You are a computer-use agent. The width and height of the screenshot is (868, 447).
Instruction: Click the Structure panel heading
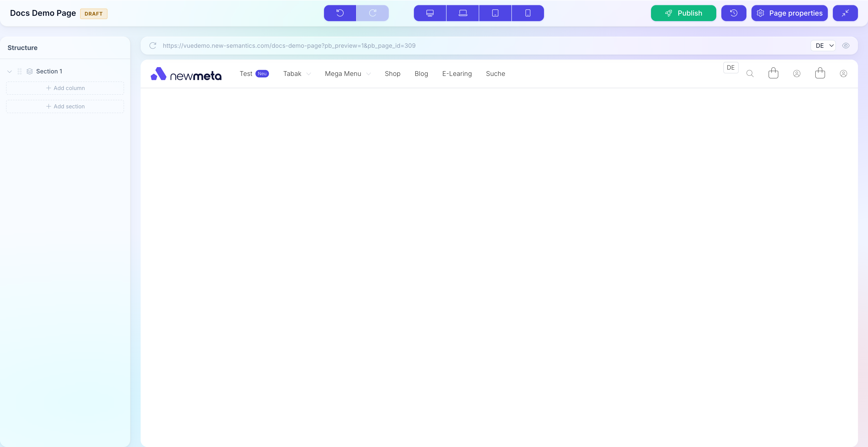(x=23, y=48)
